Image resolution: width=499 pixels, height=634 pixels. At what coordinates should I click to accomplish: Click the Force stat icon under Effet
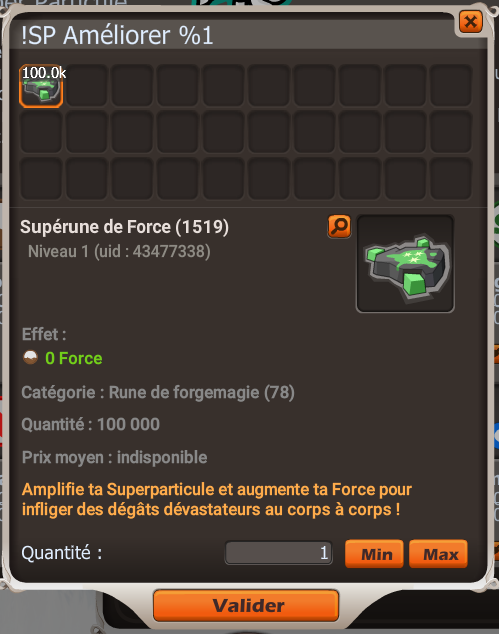point(30,358)
